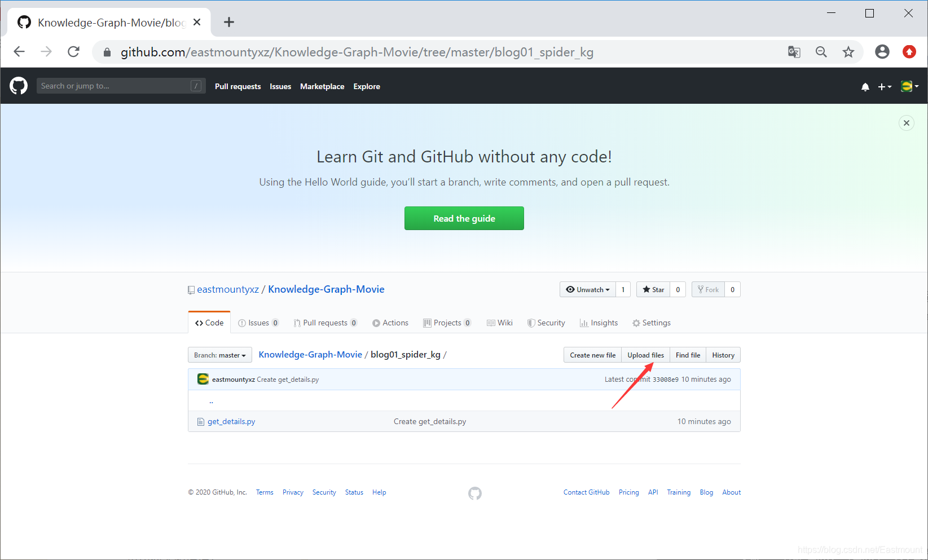Expand the Branch: master dropdown
Screen dimensions: 928x560
[x=220, y=355]
